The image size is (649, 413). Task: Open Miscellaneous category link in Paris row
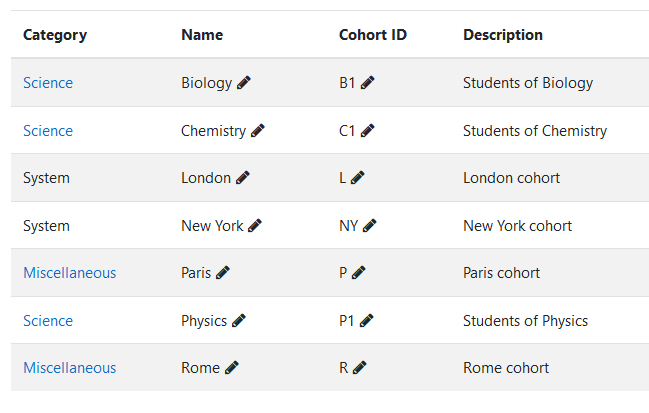[70, 273]
